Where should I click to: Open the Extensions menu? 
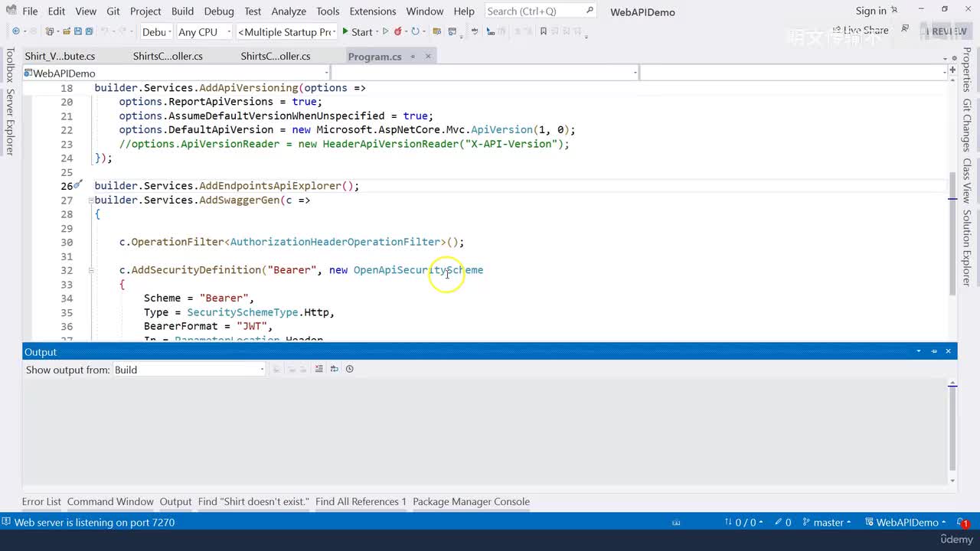pyautogui.click(x=373, y=11)
